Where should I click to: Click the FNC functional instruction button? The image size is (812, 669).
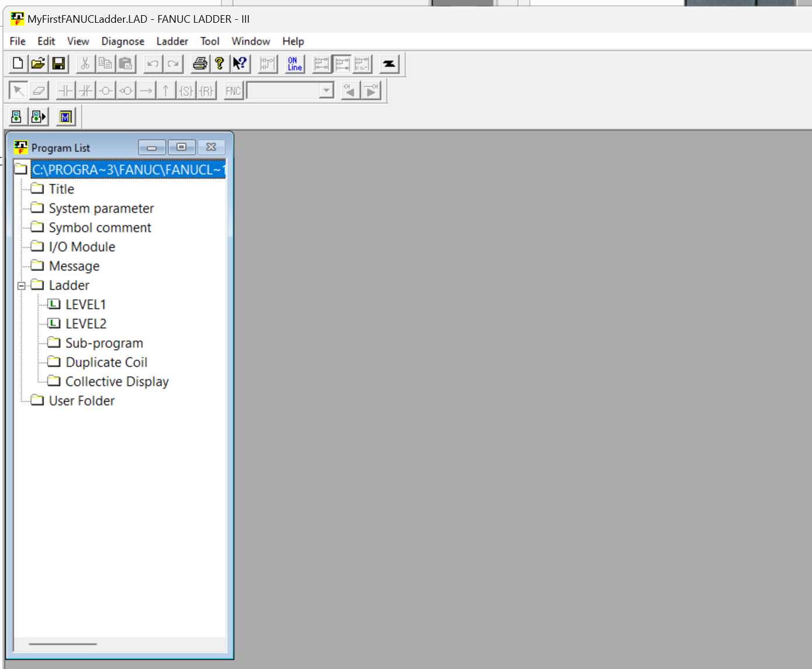[233, 90]
